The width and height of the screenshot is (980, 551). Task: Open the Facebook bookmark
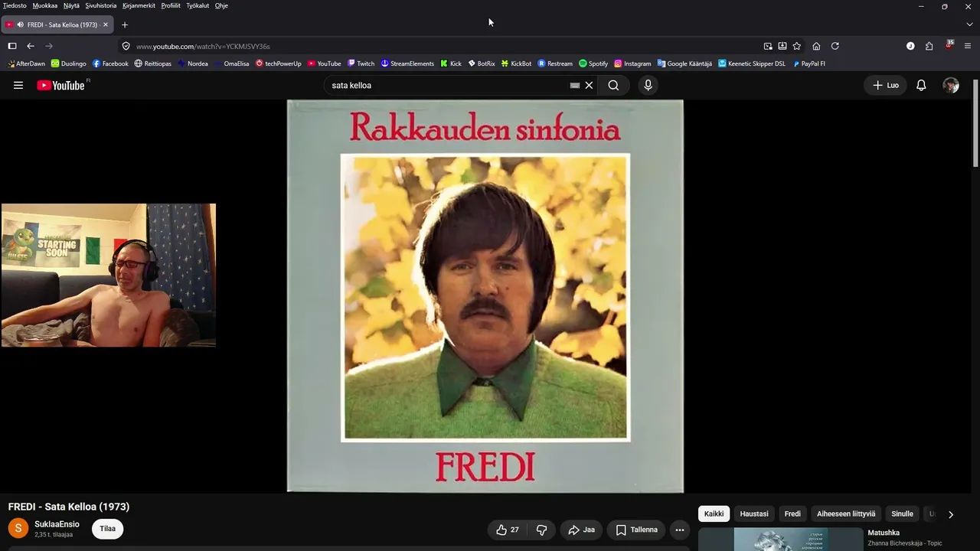[110, 64]
